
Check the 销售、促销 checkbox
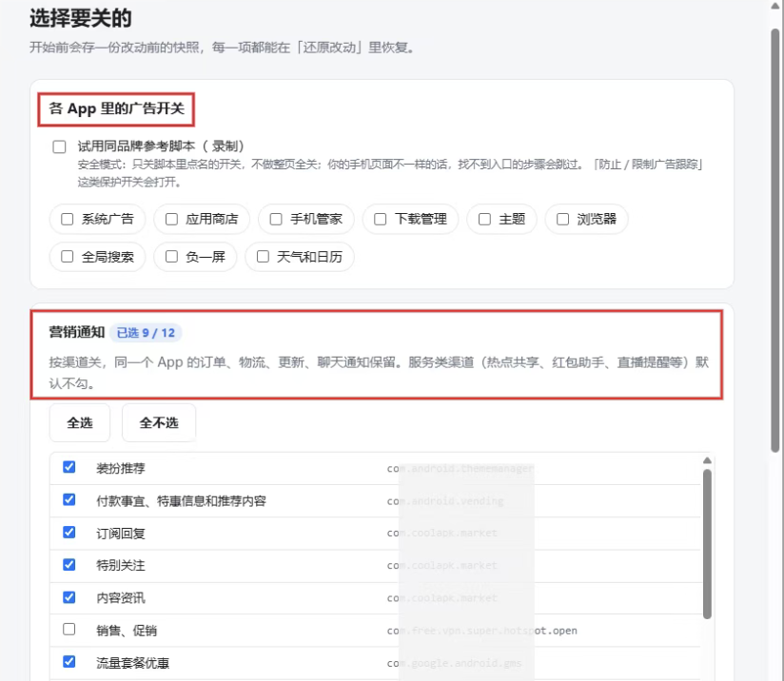pyautogui.click(x=69, y=629)
